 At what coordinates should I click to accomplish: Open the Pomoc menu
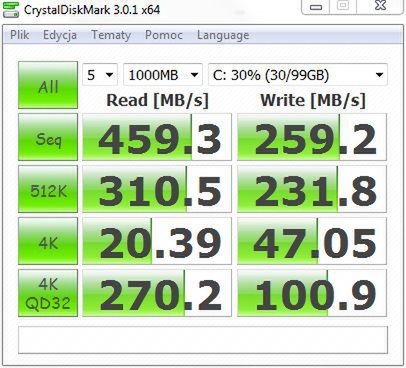(x=164, y=35)
